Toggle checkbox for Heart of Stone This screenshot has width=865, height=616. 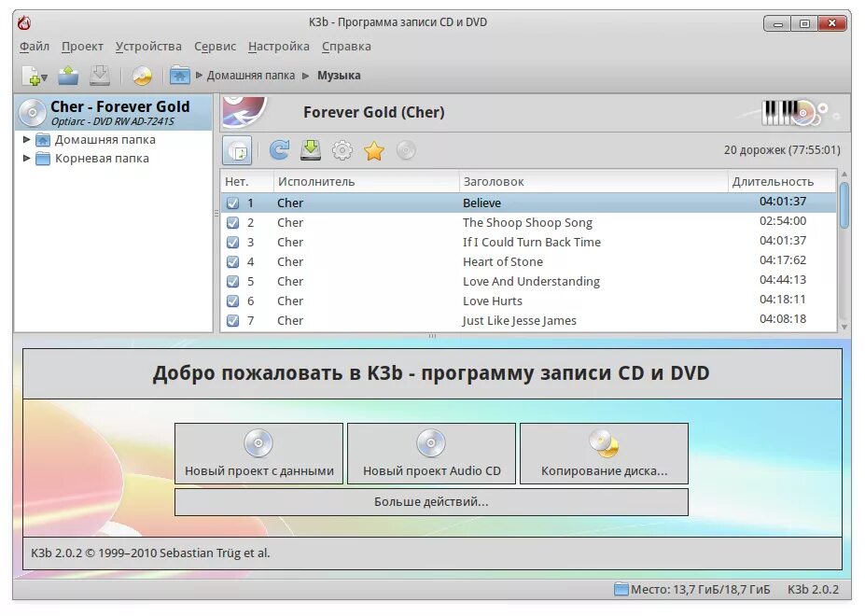(x=232, y=261)
